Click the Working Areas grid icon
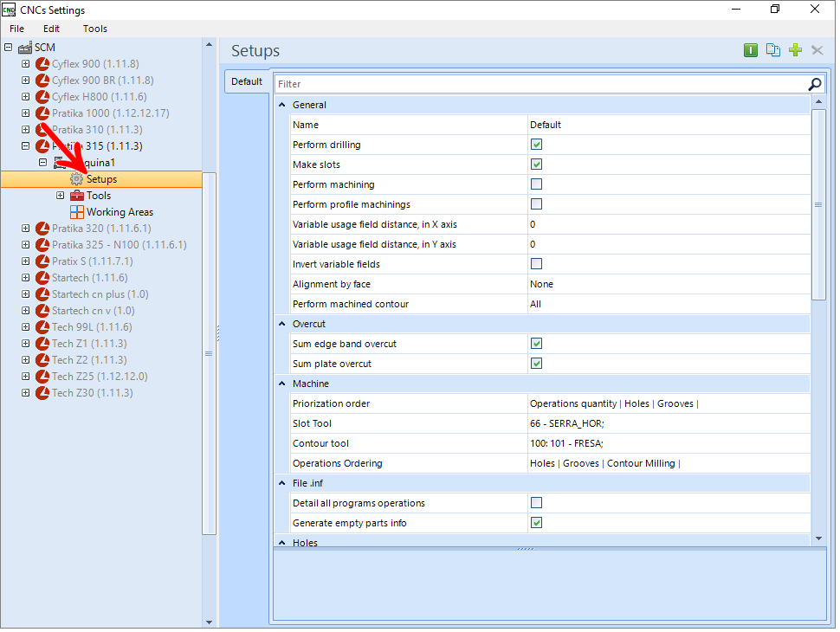The width and height of the screenshot is (840, 632). 77,212
